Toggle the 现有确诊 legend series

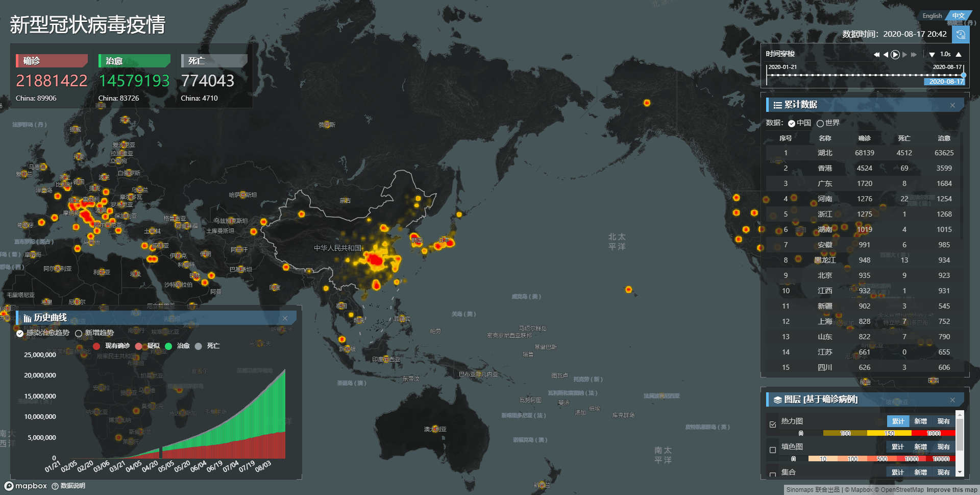click(x=112, y=346)
